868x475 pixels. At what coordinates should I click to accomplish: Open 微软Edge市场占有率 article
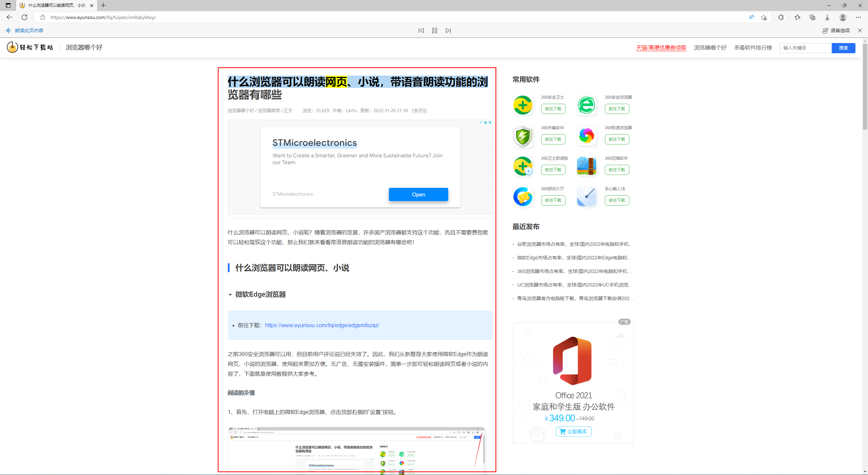pos(575,258)
